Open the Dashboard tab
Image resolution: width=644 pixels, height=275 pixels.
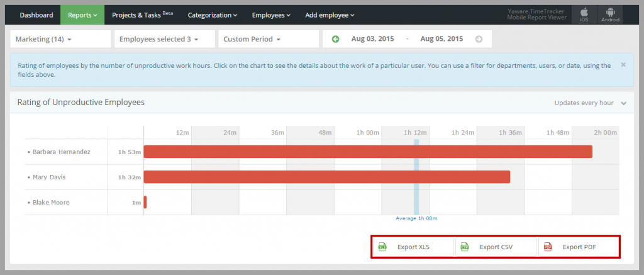(x=36, y=15)
